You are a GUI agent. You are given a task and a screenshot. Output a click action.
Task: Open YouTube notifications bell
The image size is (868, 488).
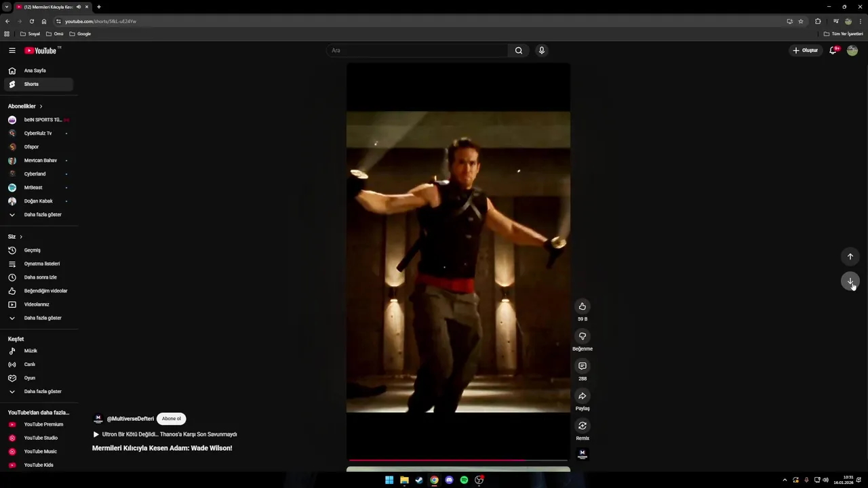click(x=833, y=50)
